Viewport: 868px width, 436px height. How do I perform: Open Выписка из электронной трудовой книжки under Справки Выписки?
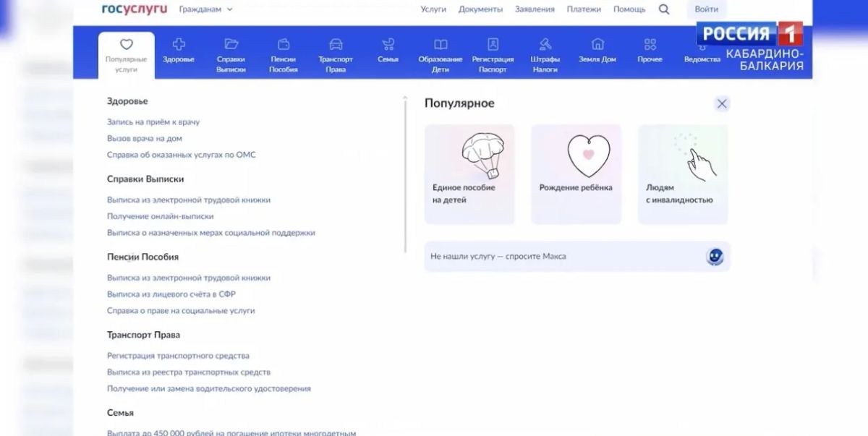click(189, 200)
